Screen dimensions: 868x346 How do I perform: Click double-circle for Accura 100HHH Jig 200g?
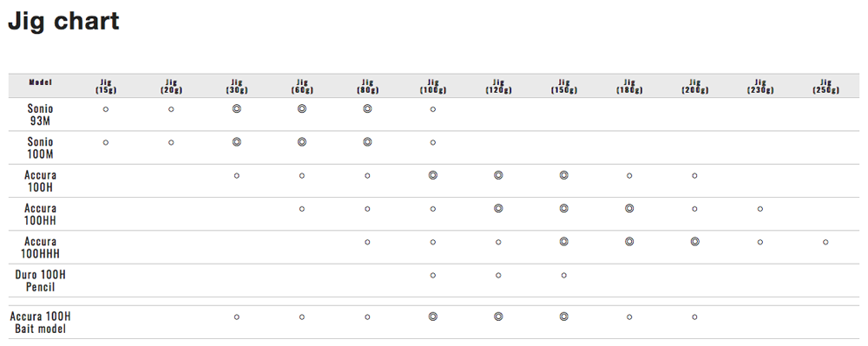click(694, 242)
